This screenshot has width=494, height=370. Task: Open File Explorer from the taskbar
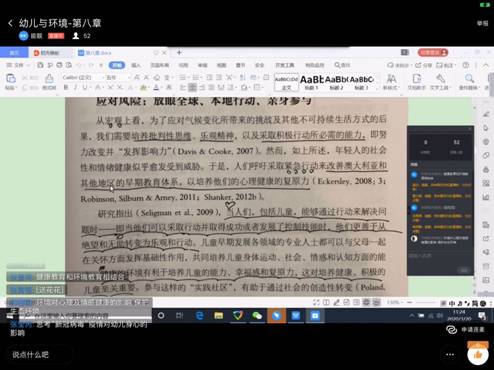pyautogui.click(x=219, y=316)
